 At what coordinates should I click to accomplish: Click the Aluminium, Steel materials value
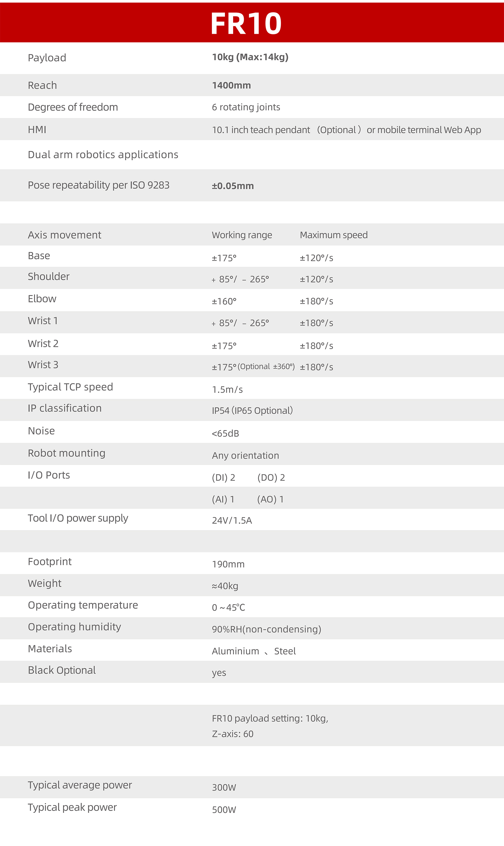click(x=254, y=651)
